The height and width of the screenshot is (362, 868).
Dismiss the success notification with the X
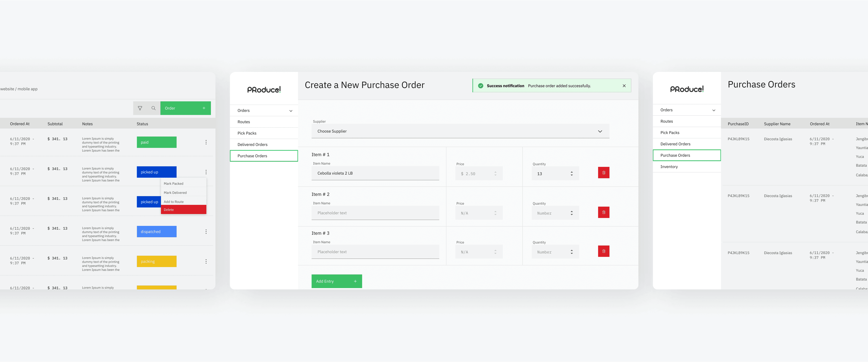coord(624,86)
